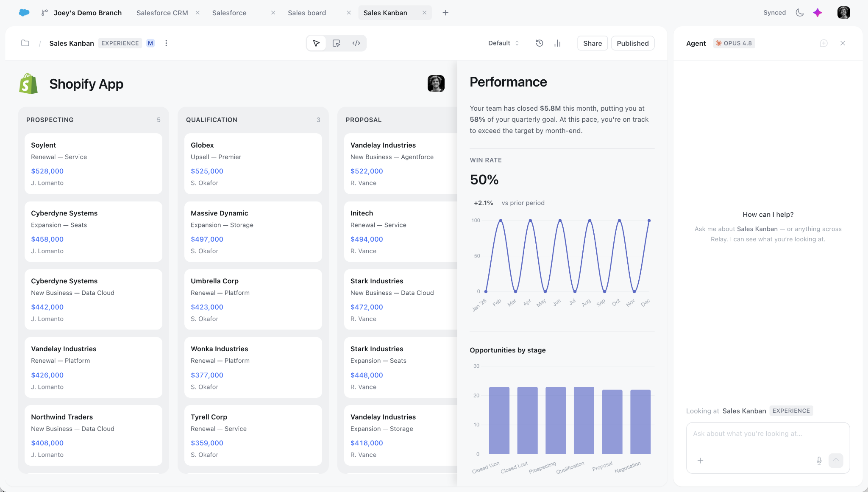The image size is (868, 492).
Task: Attach a file with plus icon
Action: point(700,461)
